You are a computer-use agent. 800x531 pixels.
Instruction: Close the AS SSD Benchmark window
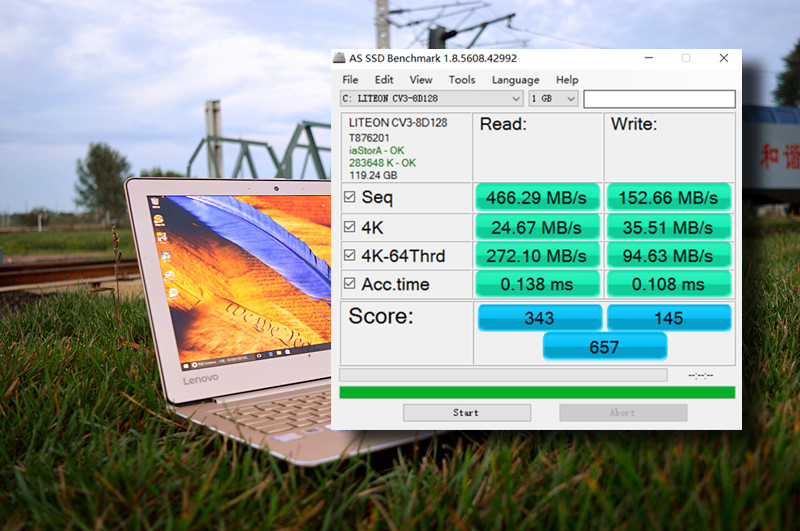point(723,58)
